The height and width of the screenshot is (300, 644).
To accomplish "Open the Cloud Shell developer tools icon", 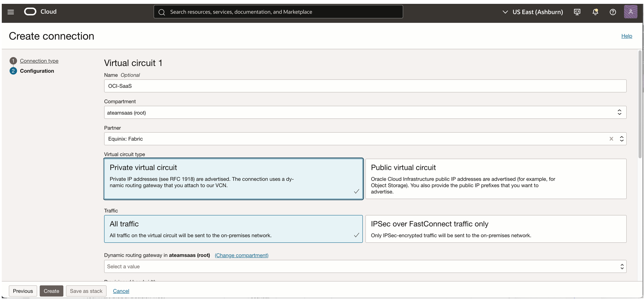I will (x=577, y=12).
